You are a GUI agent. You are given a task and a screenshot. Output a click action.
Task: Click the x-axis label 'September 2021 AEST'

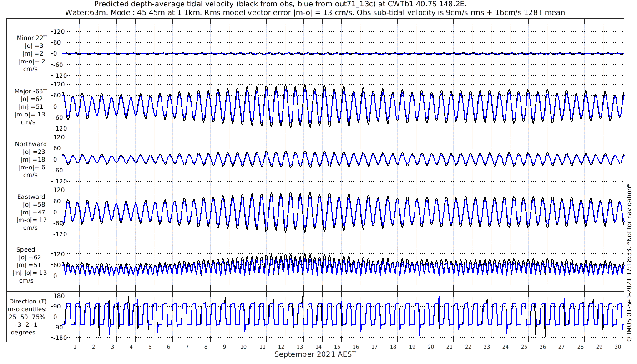pyautogui.click(x=315, y=354)
